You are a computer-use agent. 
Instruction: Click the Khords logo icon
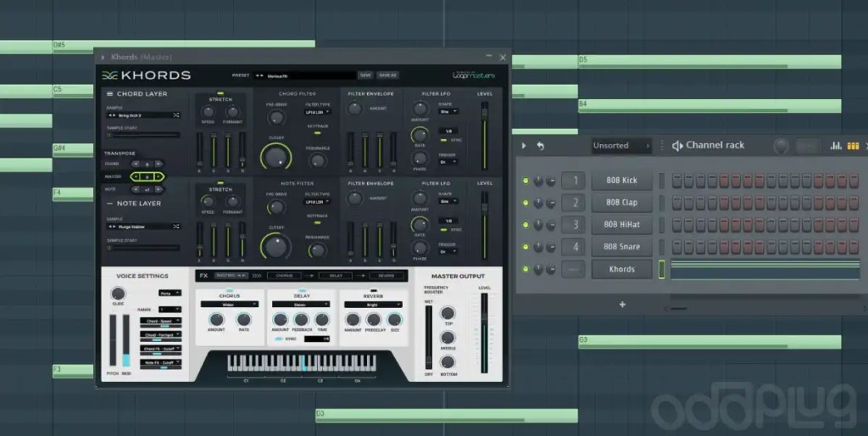tap(109, 75)
